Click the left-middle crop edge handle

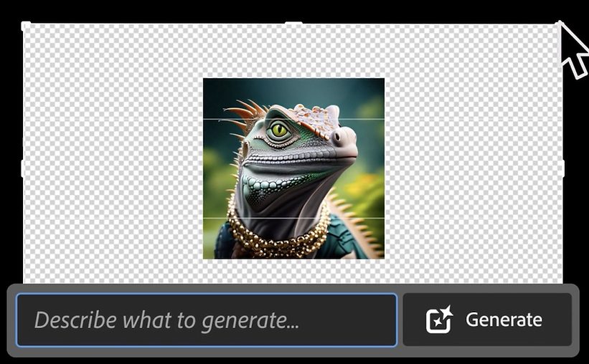tap(22, 168)
